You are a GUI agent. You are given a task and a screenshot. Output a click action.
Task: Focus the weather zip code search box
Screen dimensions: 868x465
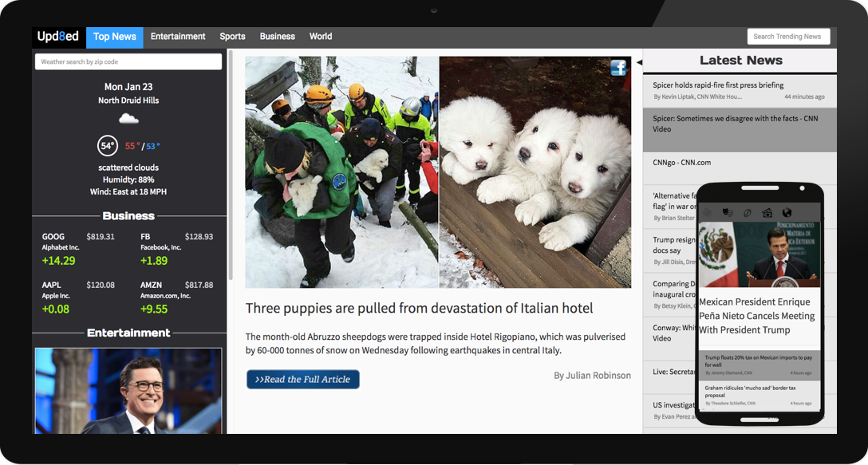click(x=128, y=62)
